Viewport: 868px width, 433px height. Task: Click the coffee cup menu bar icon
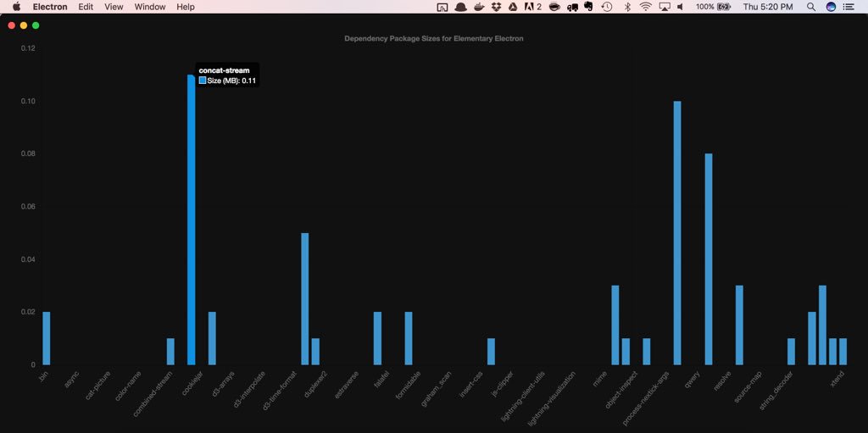coord(554,7)
